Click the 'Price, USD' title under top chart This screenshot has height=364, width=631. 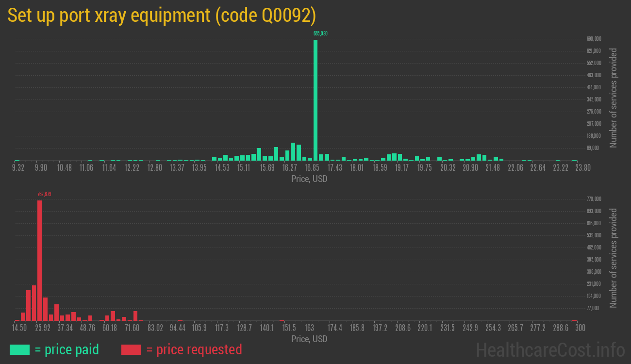pos(309,179)
